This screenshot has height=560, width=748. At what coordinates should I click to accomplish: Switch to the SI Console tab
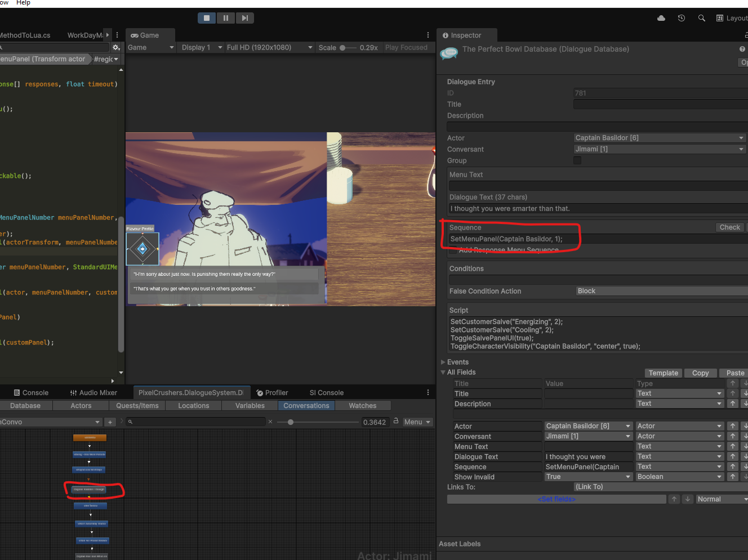tap(327, 392)
